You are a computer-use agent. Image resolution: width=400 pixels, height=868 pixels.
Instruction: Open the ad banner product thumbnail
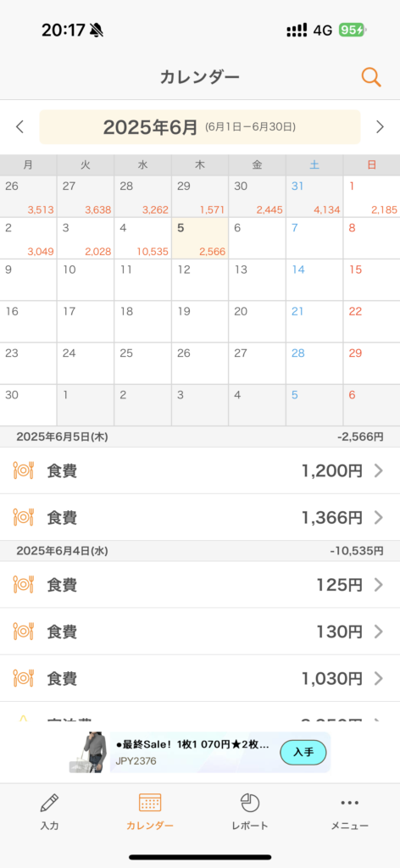tap(89, 753)
